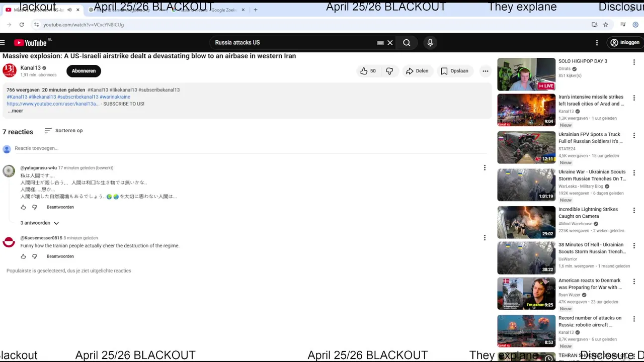
Task: Open the site information icon in address bar
Action: click(x=36, y=25)
